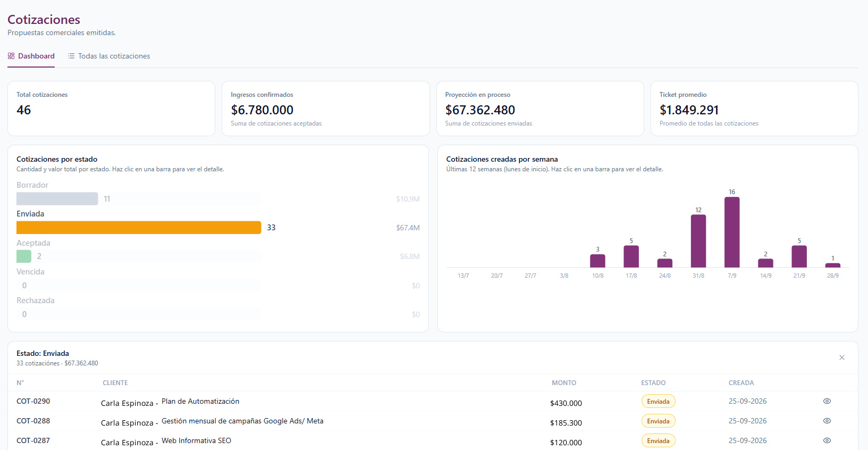Screen dimensions: 868x450
Task: Open the view icon for COT-0287
Action: click(x=827, y=440)
